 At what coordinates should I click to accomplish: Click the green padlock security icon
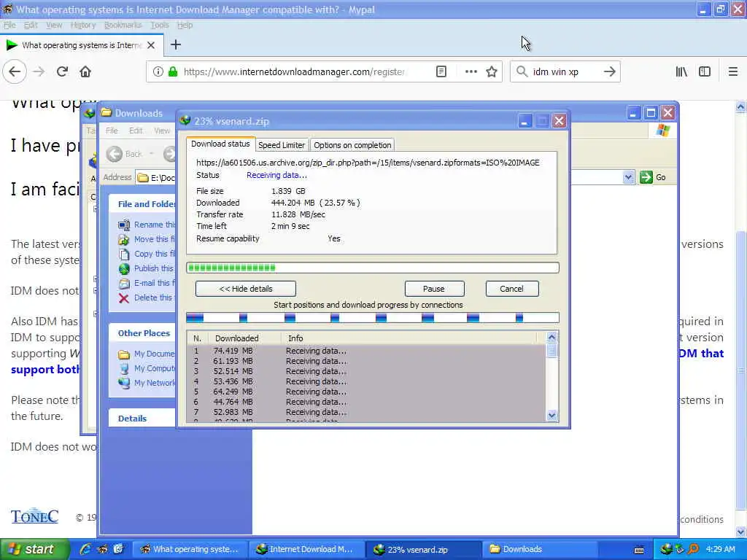(x=173, y=72)
